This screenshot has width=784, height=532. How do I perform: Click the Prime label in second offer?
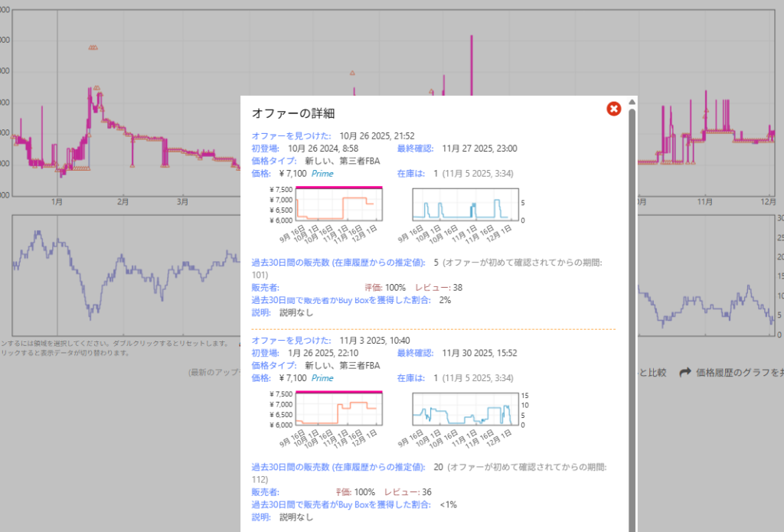322,378
